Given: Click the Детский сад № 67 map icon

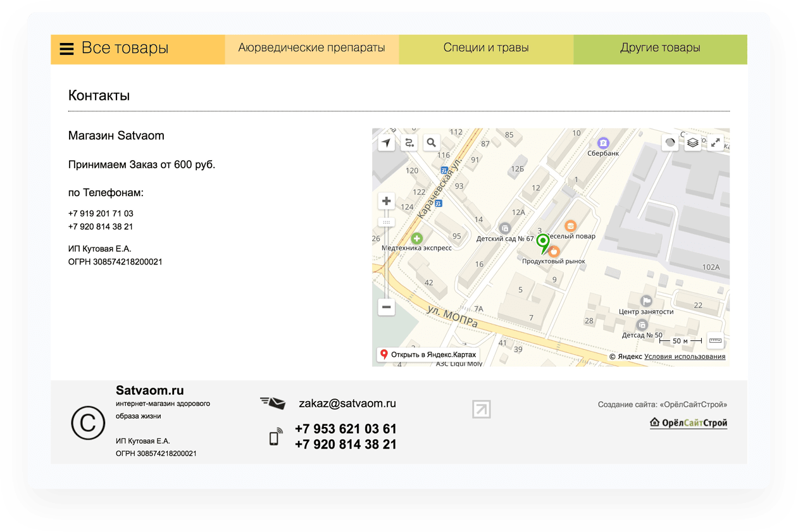Looking at the screenshot, I should (x=505, y=228).
